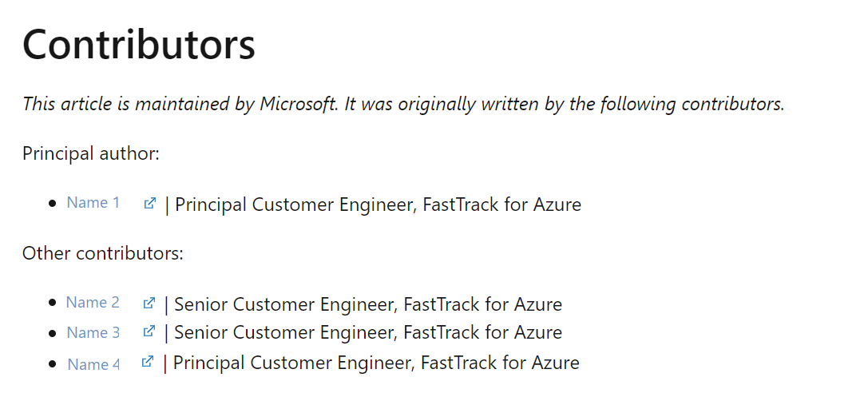Click the job title text after Name 3
The image size is (868, 393).
(x=368, y=332)
